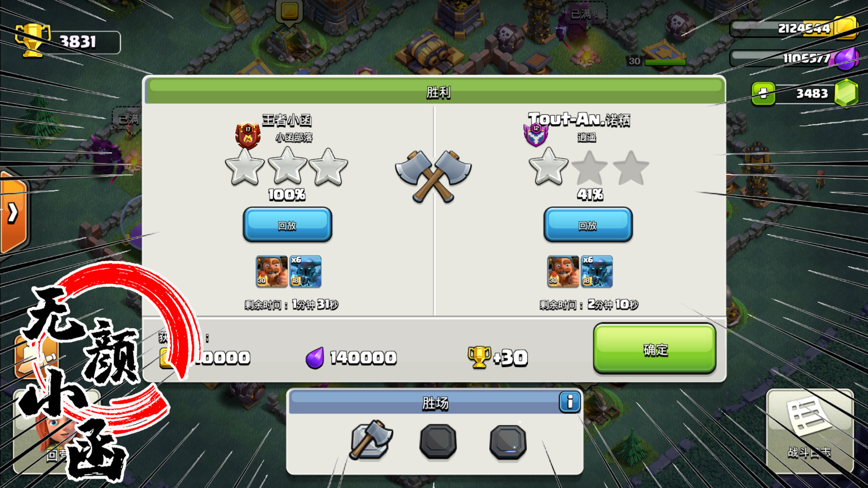Screen dimensions: 868x488
Task: Tap the green plus gems button
Action: coord(763,93)
